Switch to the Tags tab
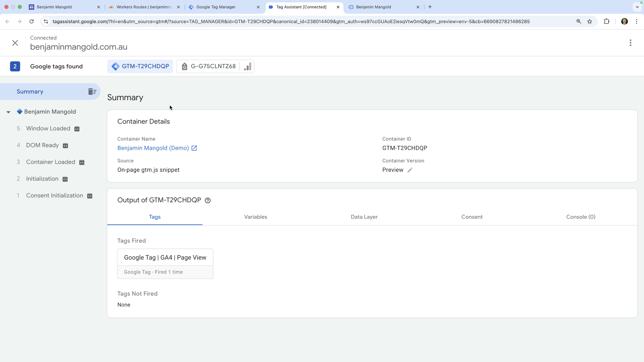This screenshot has width=644, height=362. 155,217
